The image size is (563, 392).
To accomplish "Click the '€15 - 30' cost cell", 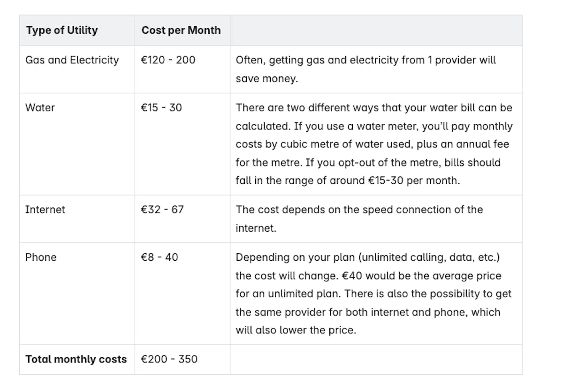I will pos(161,108).
